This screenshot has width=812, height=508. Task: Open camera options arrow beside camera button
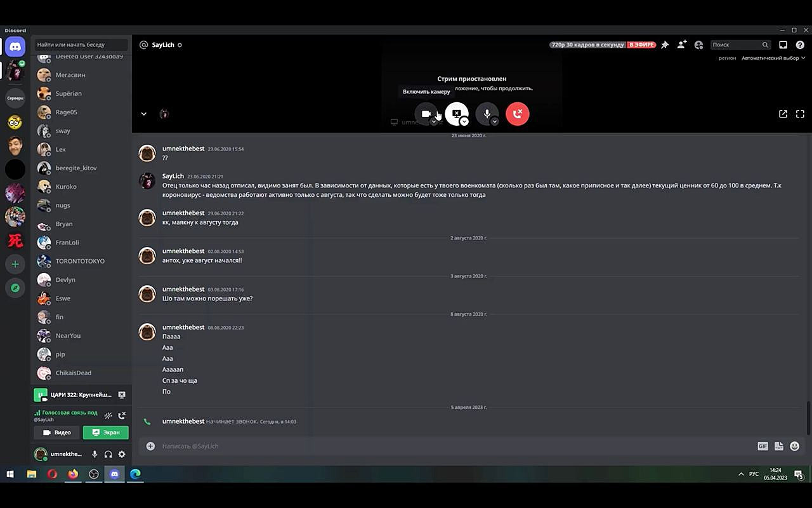coord(434,121)
